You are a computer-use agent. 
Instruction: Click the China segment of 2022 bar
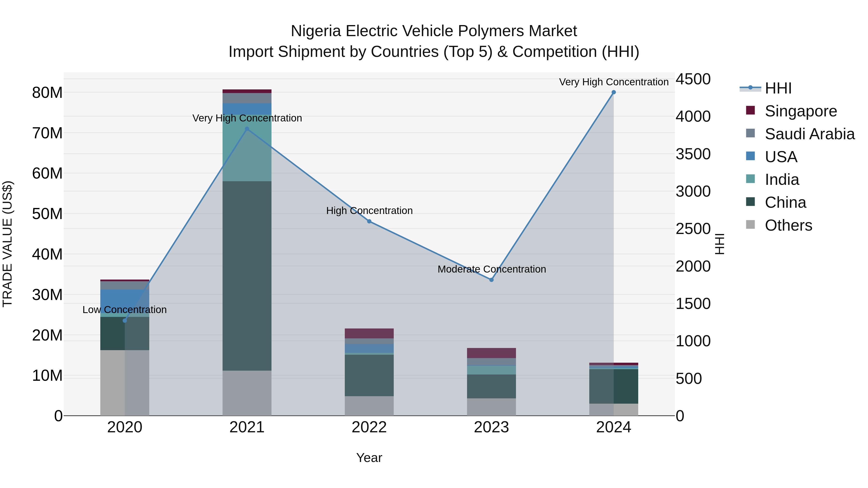tap(369, 375)
